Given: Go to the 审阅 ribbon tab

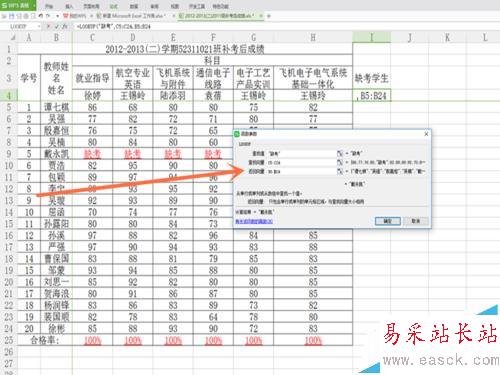Looking at the screenshot, I should [x=154, y=6].
